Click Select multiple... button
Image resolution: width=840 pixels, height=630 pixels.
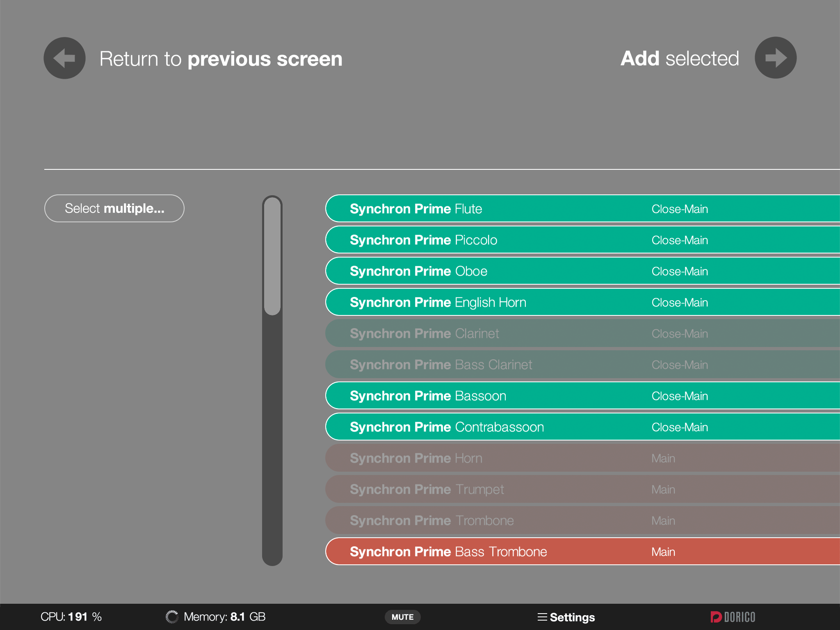tap(114, 208)
